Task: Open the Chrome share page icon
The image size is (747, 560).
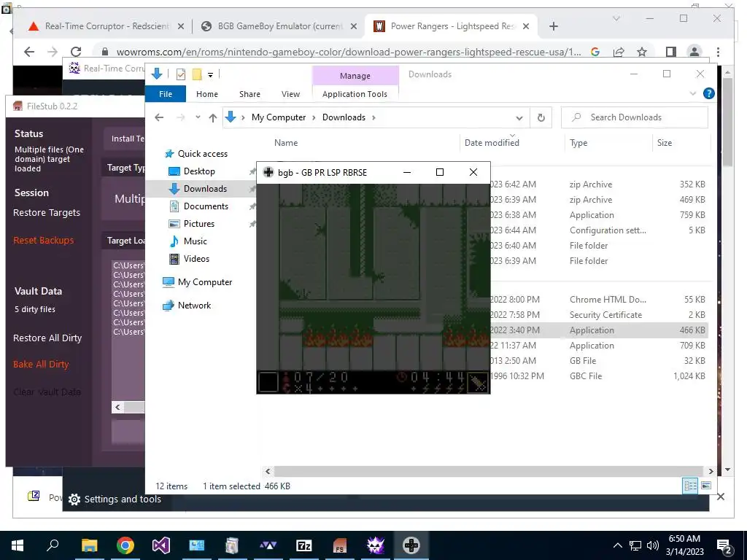Action: coord(619,52)
